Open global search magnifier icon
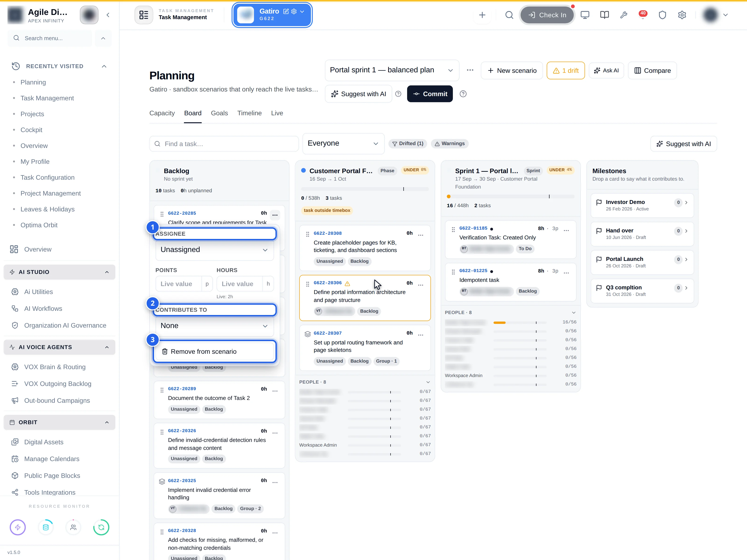Screen dimensions: 747x560 pos(509,15)
